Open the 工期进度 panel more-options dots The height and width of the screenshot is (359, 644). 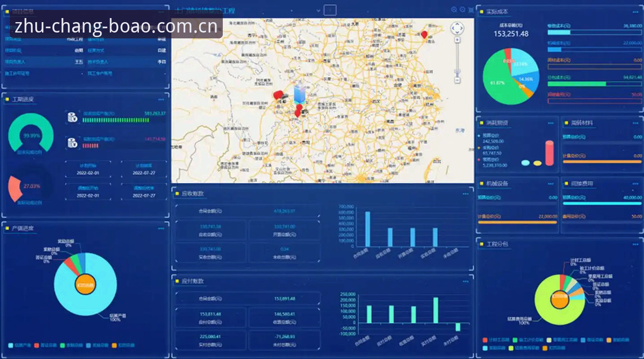tap(161, 99)
